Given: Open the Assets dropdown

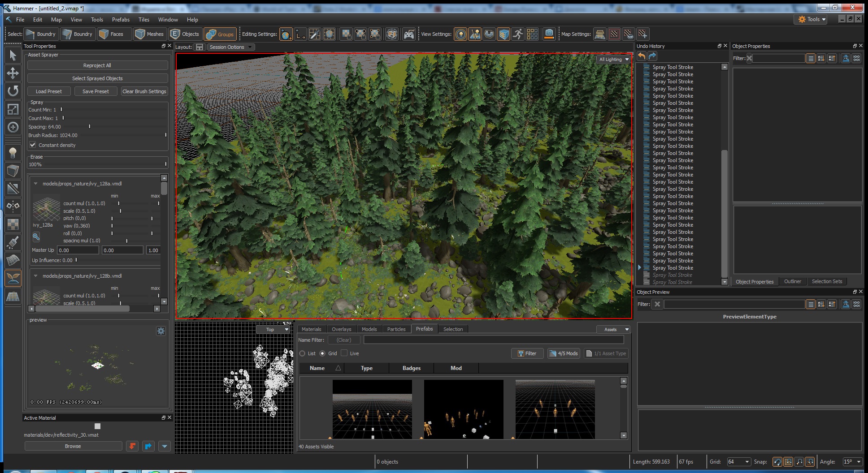Looking at the screenshot, I should point(613,329).
